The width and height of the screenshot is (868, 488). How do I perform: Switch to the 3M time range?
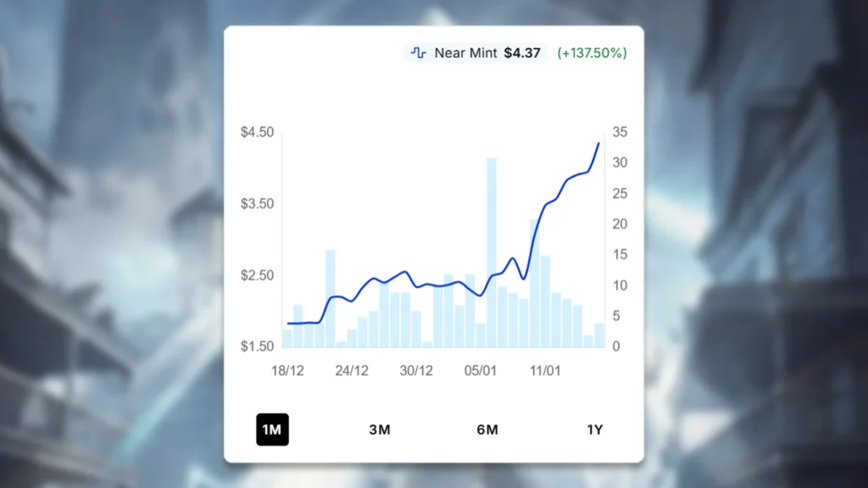[380, 430]
